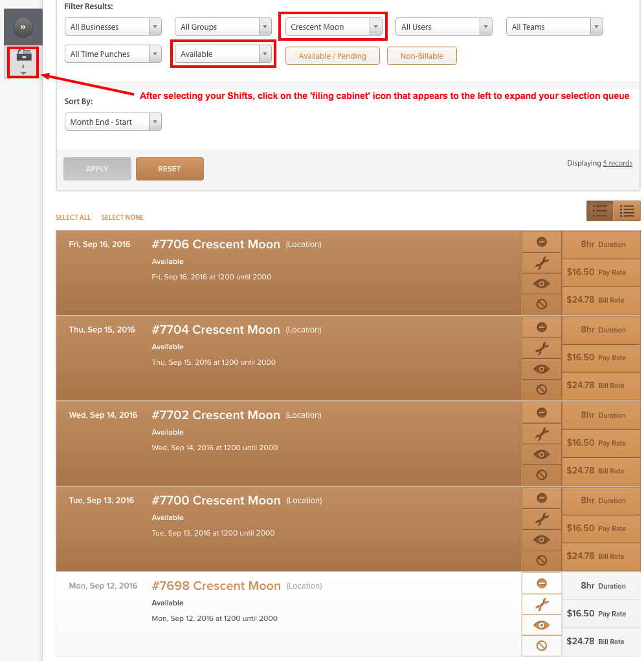
Task: Open shift title #7698 Crescent Moon
Action: coord(216,586)
